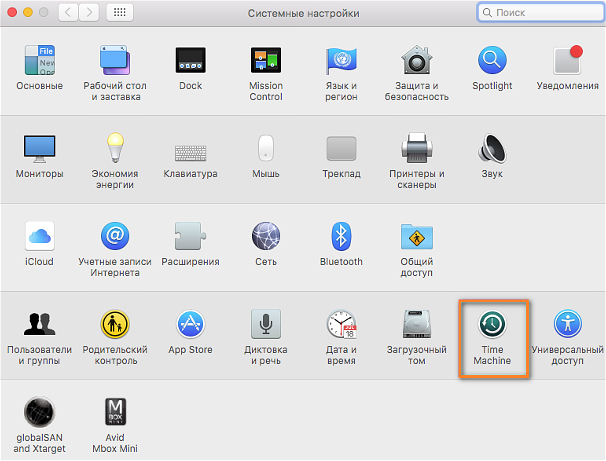Click the Back navigation arrow
Screen dimensions: 606x461
point(69,13)
